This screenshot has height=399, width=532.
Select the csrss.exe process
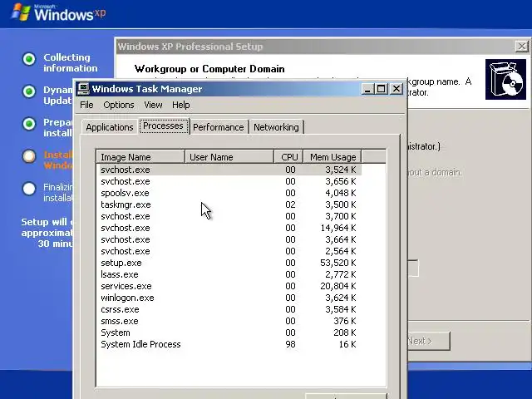pos(230,309)
